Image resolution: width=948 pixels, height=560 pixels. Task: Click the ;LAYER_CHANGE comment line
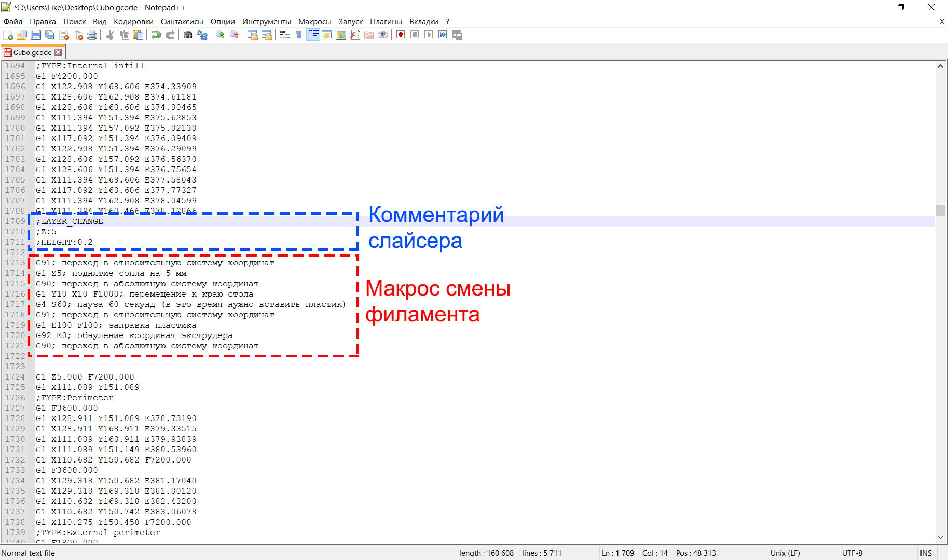[x=70, y=221]
